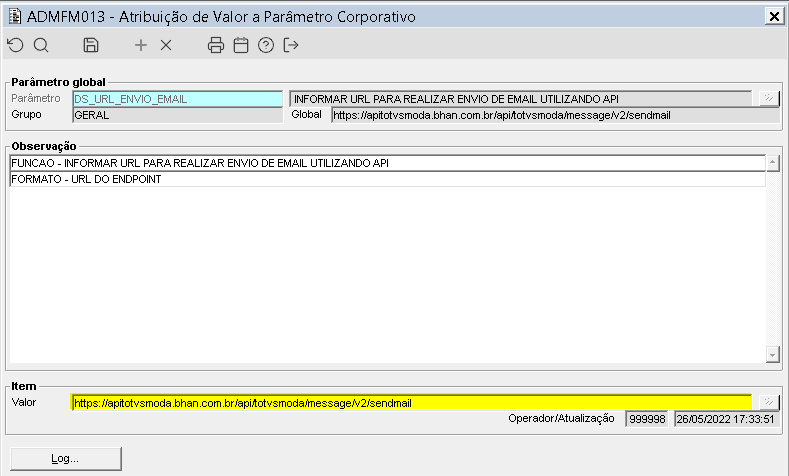Click the 'Parâmetro' field label
Viewport: 789px width, 476px height.
coord(36,98)
